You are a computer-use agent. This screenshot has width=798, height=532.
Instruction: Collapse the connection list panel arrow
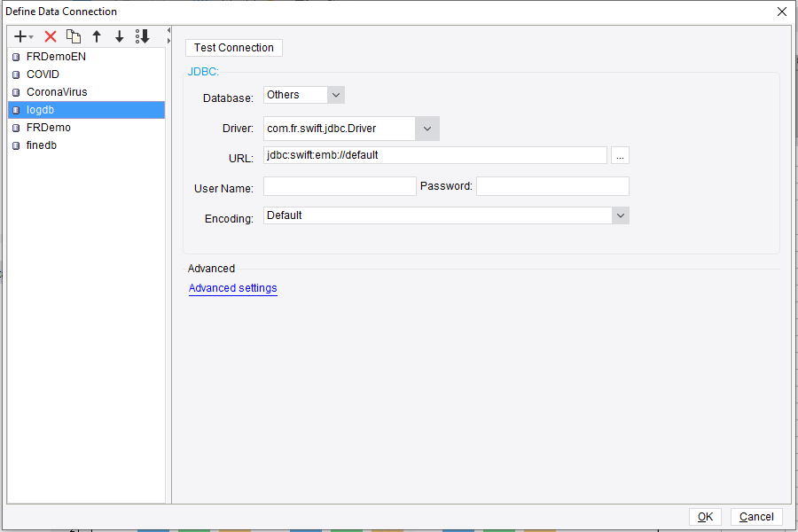tap(169, 30)
